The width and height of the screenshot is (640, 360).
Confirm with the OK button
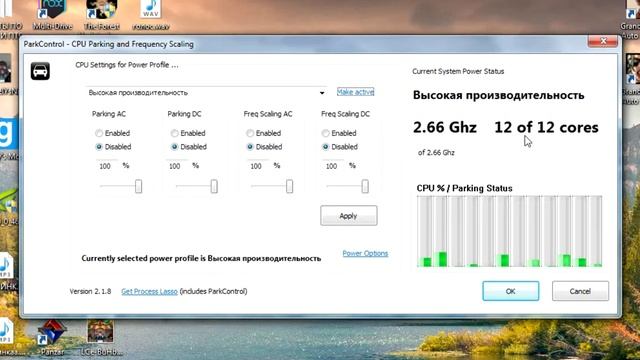[x=511, y=291]
